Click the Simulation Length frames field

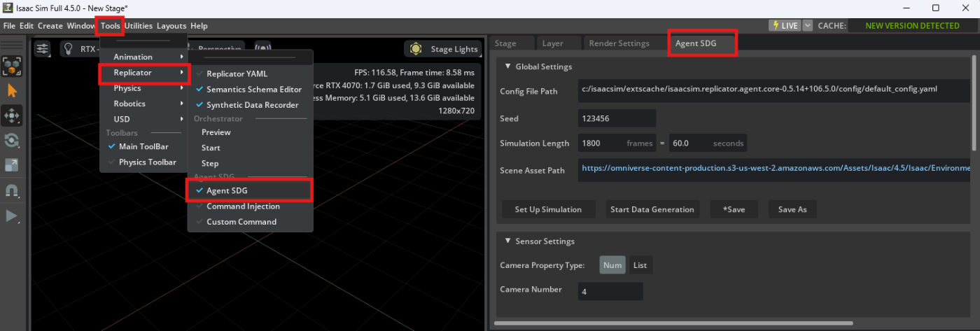click(x=618, y=143)
